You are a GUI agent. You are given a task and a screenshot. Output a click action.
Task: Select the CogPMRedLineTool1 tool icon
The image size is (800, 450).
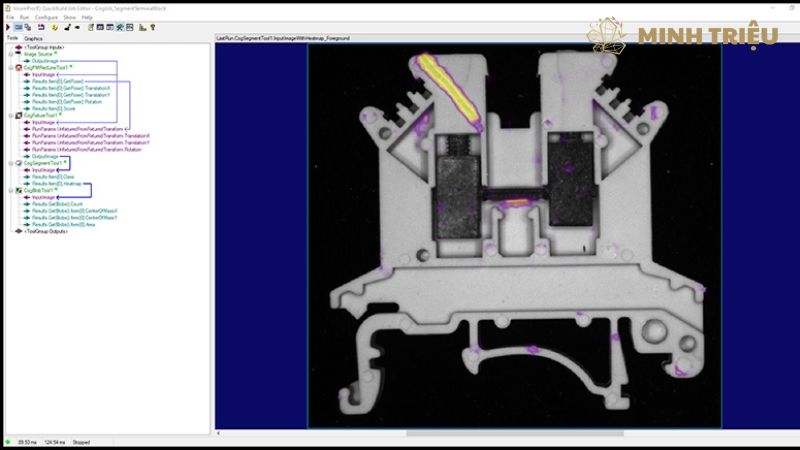pyautogui.click(x=19, y=67)
